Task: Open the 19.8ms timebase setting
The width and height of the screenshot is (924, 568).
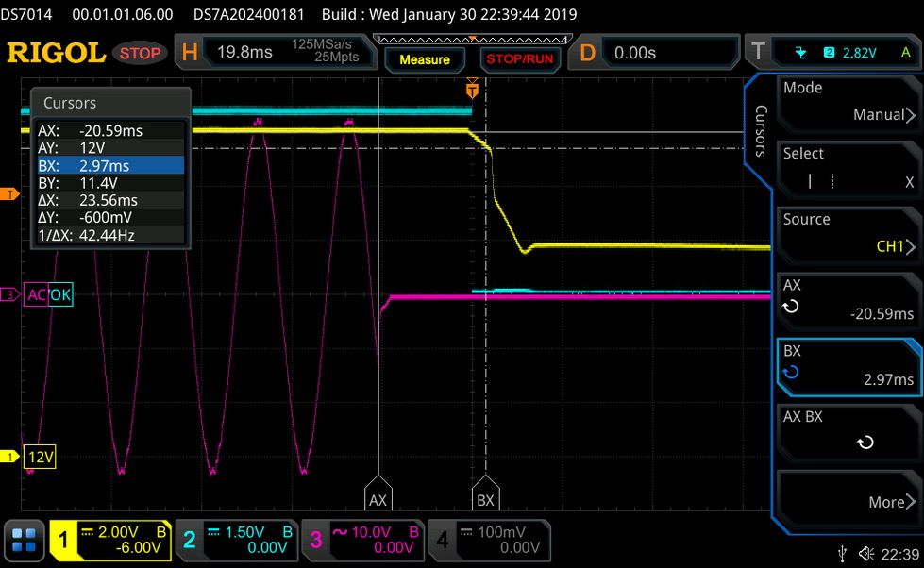Action: 244,53
